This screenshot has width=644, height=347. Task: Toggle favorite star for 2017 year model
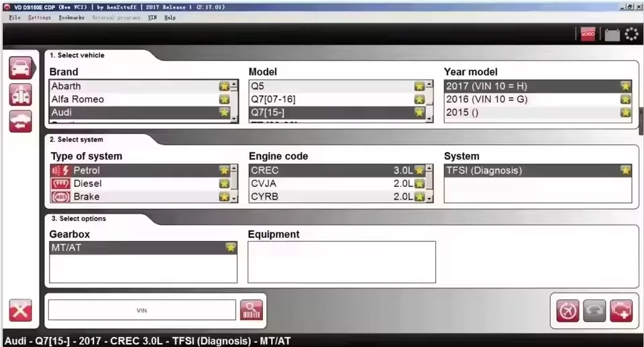625,86
